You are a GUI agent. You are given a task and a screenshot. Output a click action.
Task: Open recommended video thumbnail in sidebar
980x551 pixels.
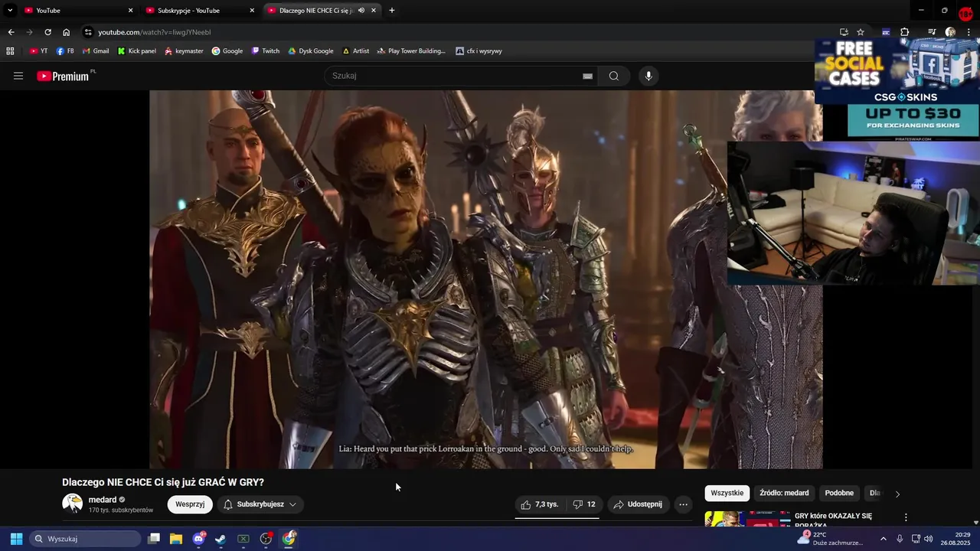tap(747, 519)
